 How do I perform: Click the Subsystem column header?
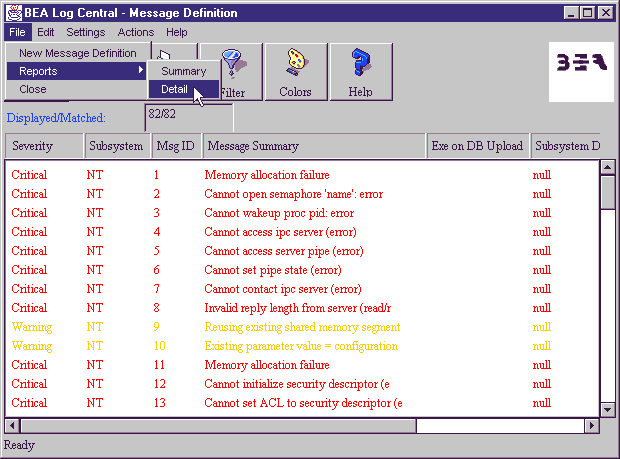pyautogui.click(x=117, y=146)
